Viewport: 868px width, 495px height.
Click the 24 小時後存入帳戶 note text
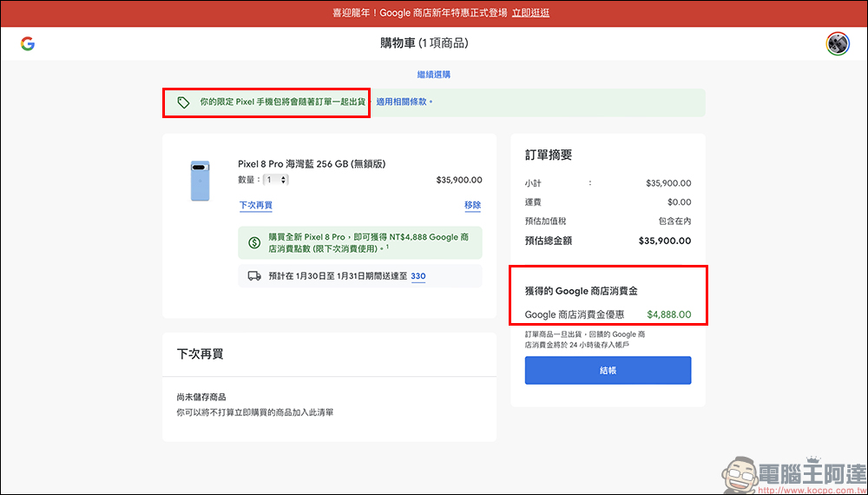tap(584, 340)
